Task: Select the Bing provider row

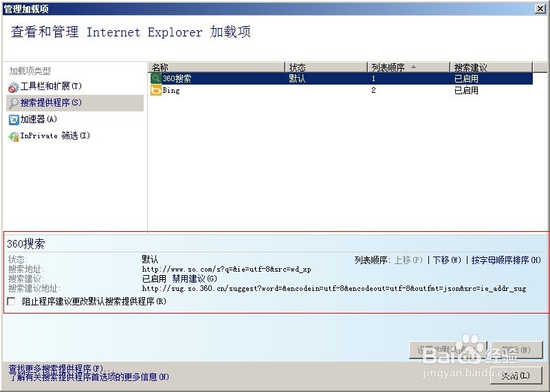Action: point(340,90)
